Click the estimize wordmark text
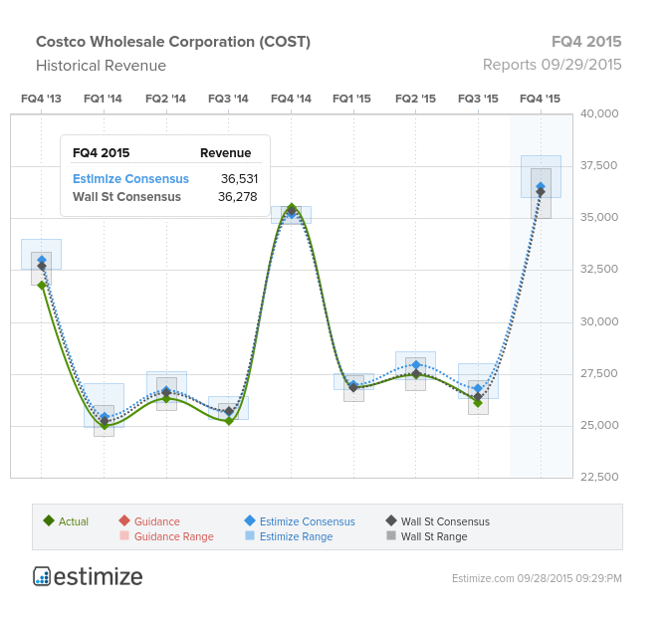Viewport: 672px width, 617px height. [x=99, y=577]
